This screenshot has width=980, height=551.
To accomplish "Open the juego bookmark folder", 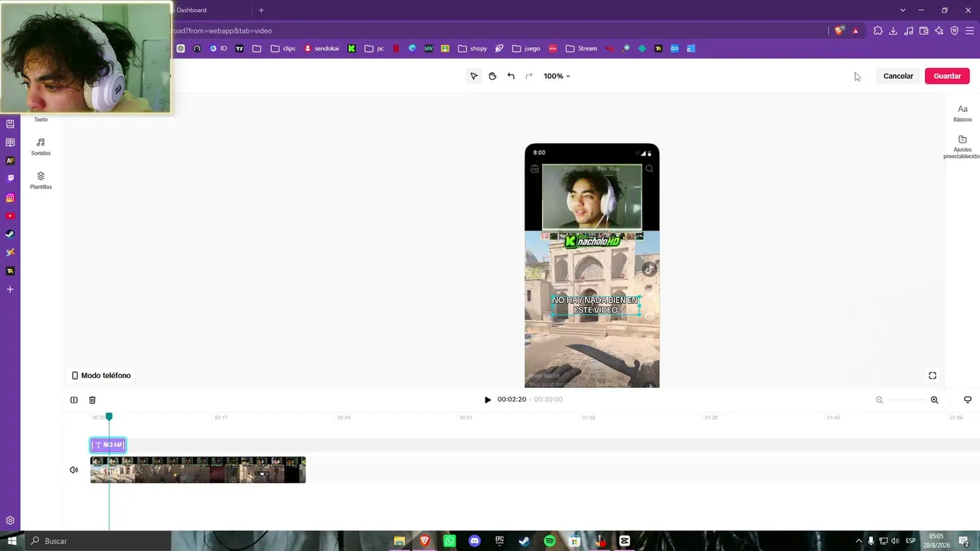I will tap(526, 48).
